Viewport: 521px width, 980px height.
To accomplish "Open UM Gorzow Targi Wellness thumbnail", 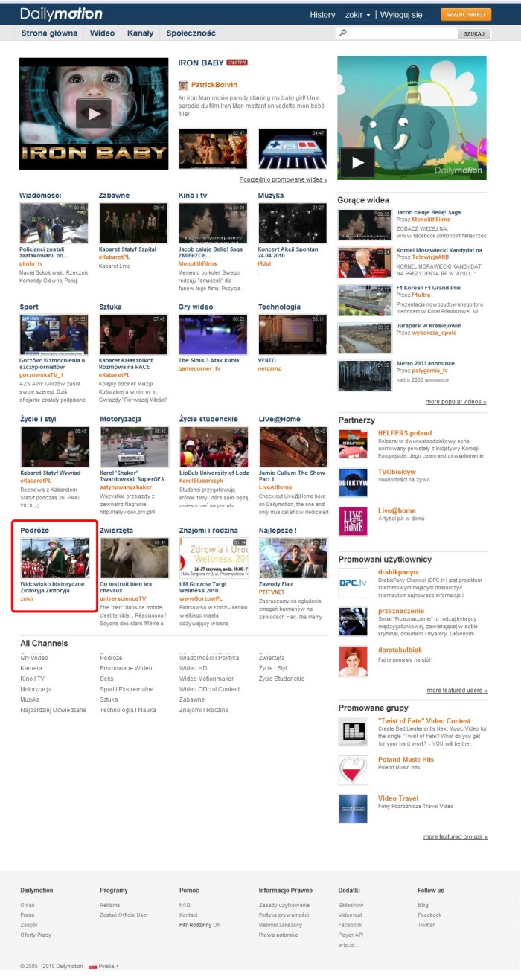I will [213, 558].
